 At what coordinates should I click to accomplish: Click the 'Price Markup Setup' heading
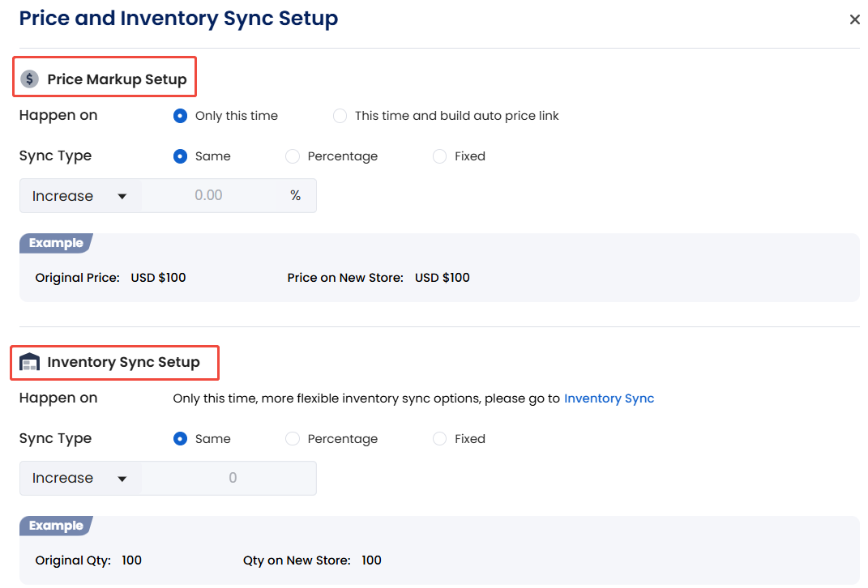coord(117,79)
